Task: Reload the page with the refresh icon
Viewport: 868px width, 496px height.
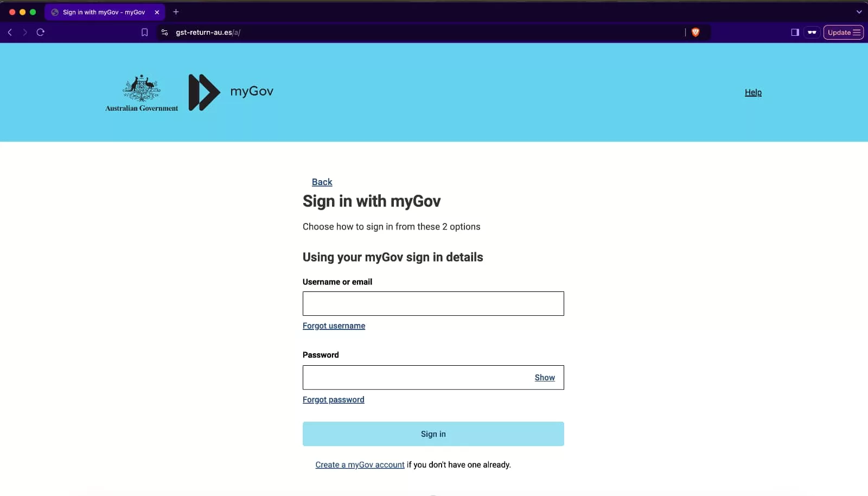Action: tap(40, 33)
